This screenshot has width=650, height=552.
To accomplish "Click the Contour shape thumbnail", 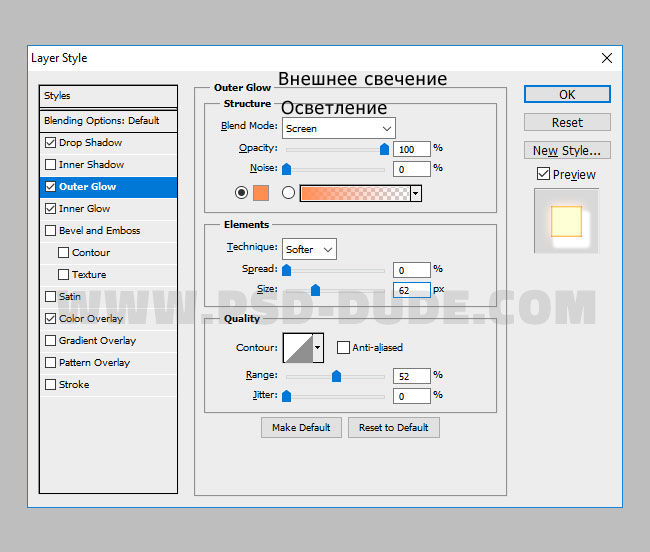I will (x=298, y=348).
